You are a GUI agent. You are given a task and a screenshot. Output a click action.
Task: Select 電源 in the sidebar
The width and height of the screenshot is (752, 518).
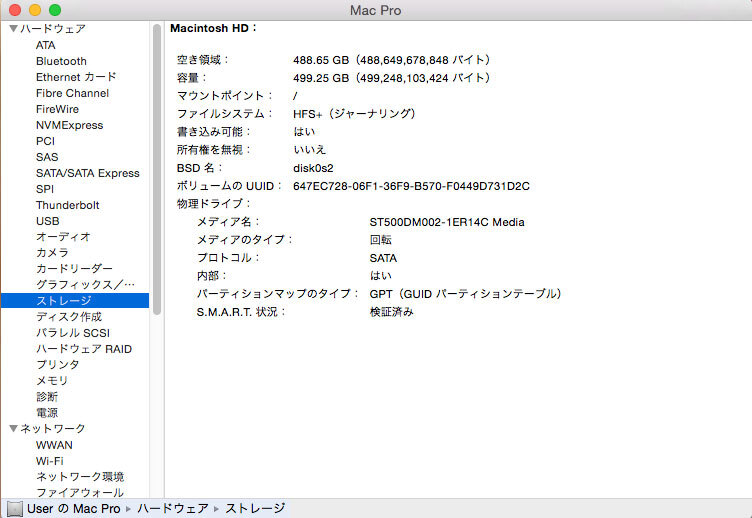point(47,412)
